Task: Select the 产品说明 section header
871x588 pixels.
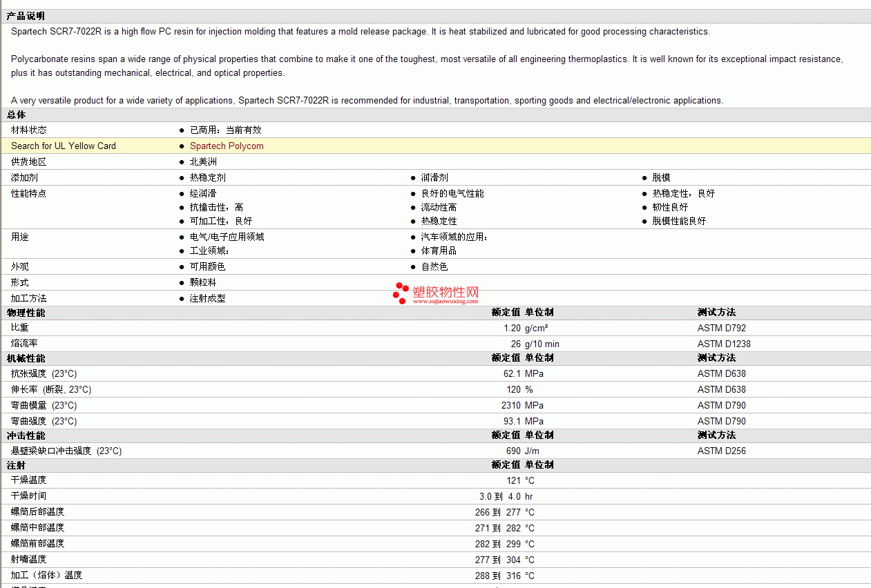Action: [x=26, y=16]
